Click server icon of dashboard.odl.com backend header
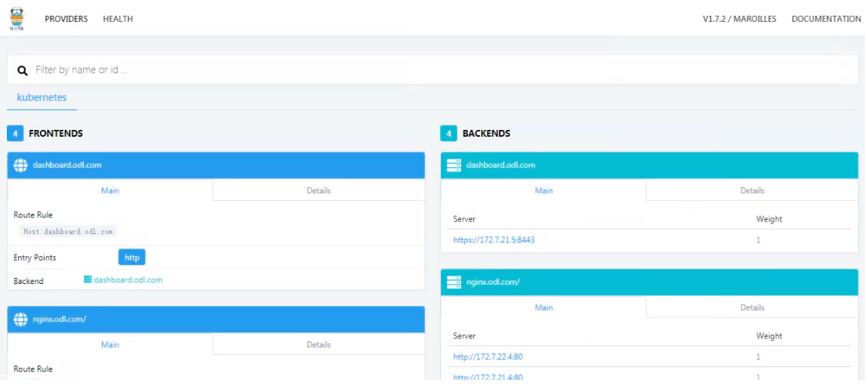The image size is (868, 389). point(454,165)
